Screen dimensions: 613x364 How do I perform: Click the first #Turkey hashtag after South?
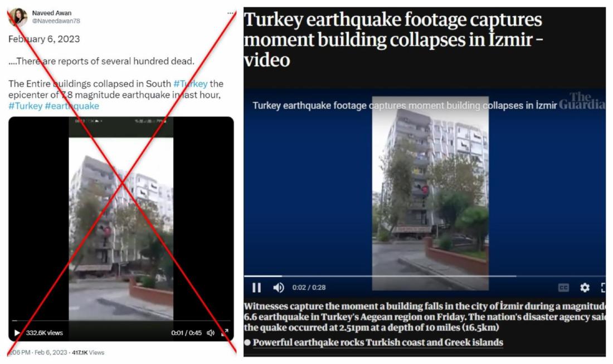point(191,83)
